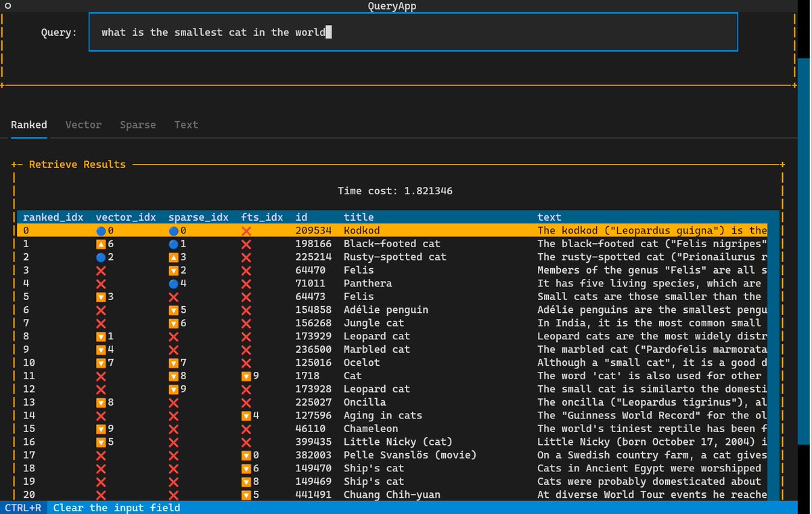
Task: Click the up-arrow sparse_idx 3 in the Rusty-spotted cat row
Action: [177, 257]
